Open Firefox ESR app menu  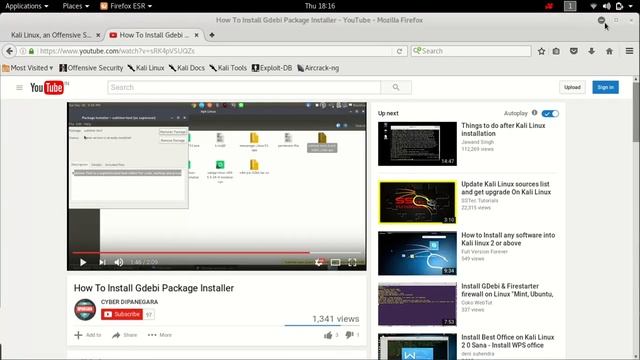point(126,6)
